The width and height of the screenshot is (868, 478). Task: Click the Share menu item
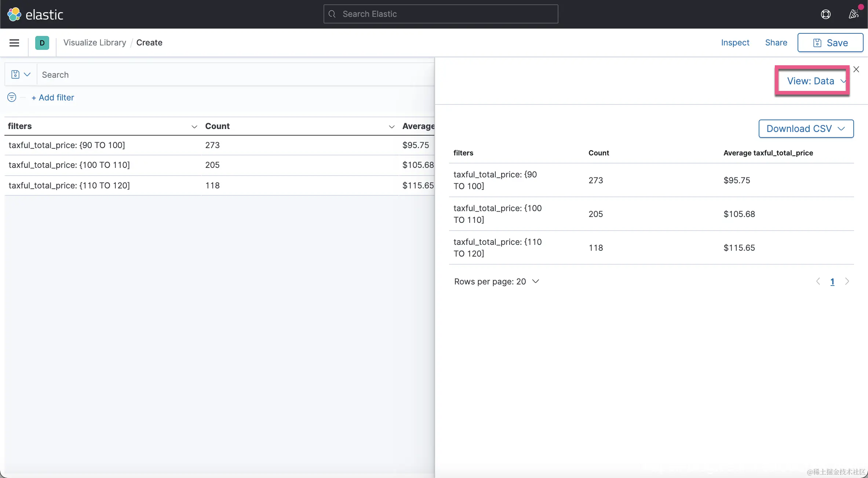tap(776, 43)
